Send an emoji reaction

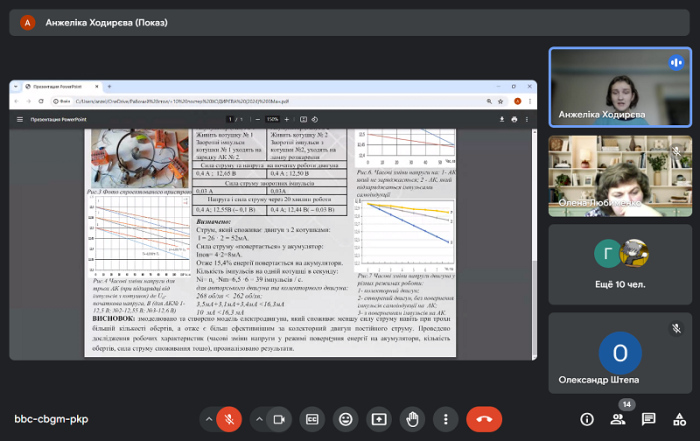coord(345,419)
